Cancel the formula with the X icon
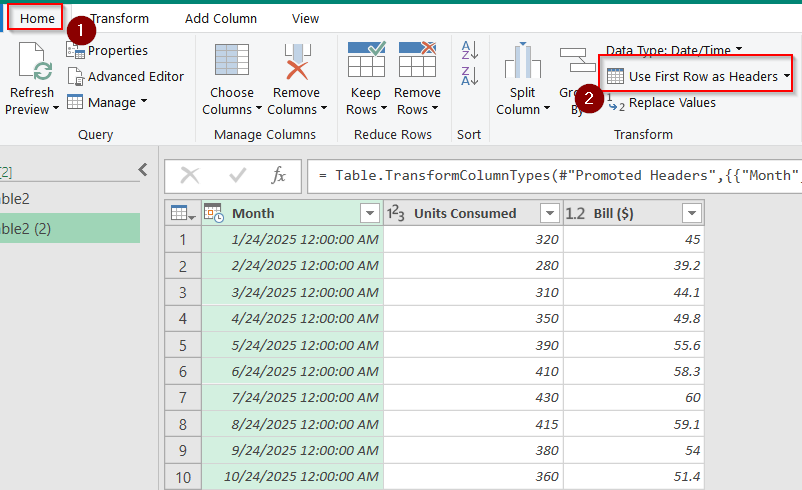Viewport: 802px width, 490px height. [x=190, y=175]
